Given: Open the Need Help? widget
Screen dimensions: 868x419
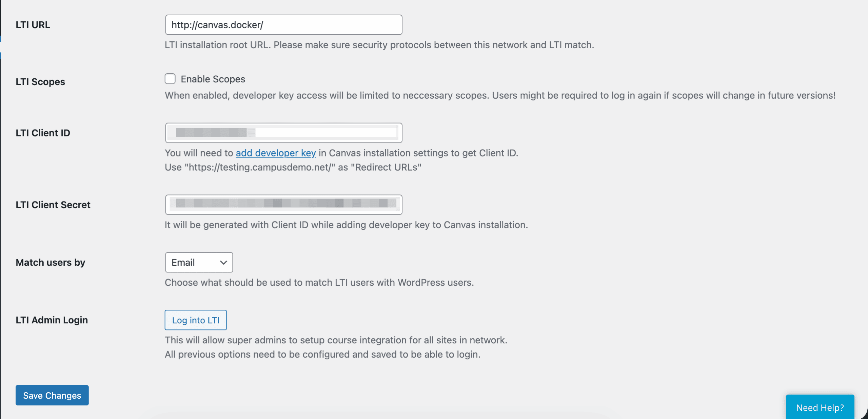Looking at the screenshot, I should point(820,407).
